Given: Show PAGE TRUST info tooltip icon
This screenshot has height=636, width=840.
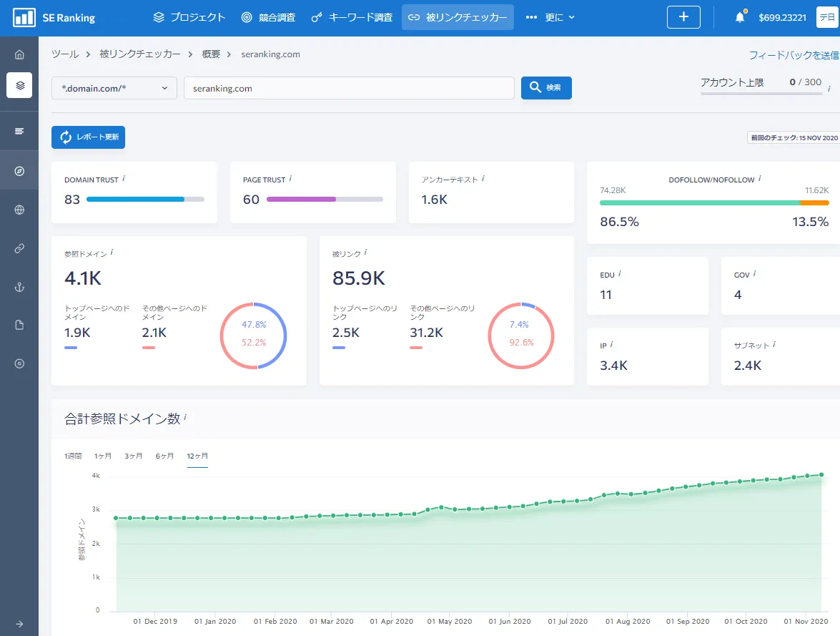Looking at the screenshot, I should point(290,178).
